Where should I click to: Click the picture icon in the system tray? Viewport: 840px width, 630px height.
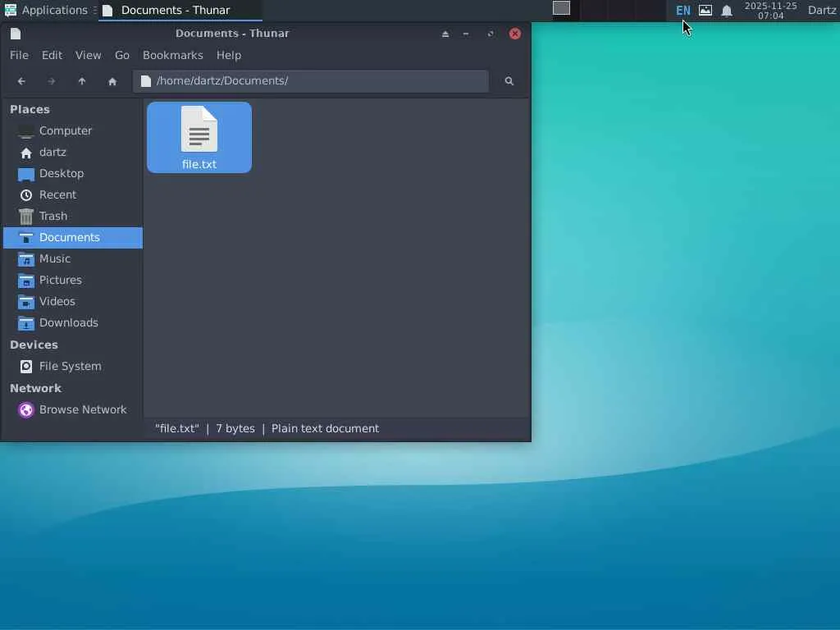tap(705, 10)
